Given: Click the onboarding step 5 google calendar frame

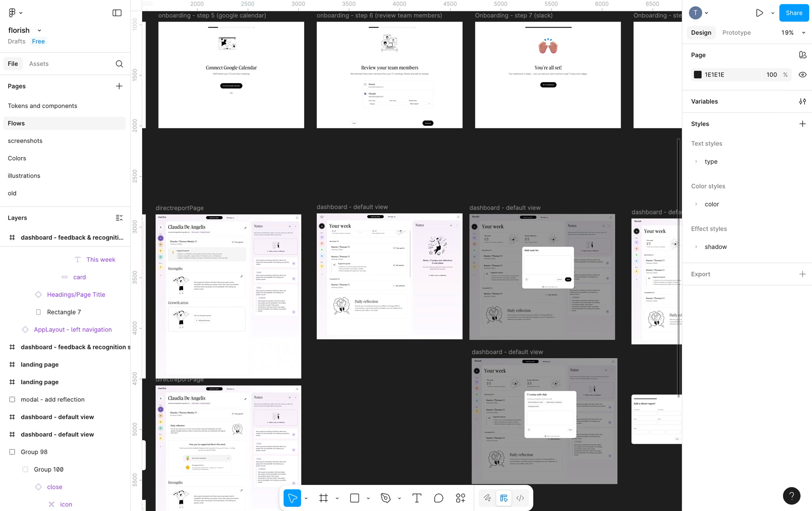Looking at the screenshot, I should [x=231, y=75].
